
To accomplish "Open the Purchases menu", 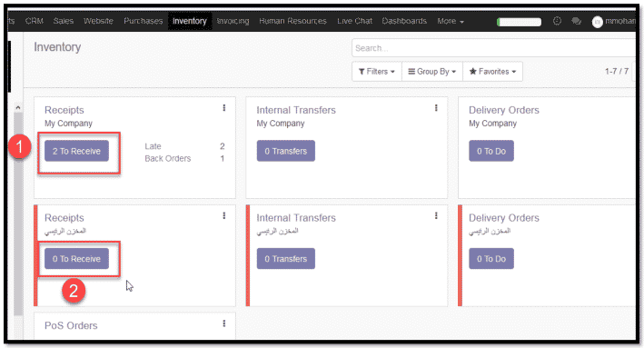I will point(144,21).
